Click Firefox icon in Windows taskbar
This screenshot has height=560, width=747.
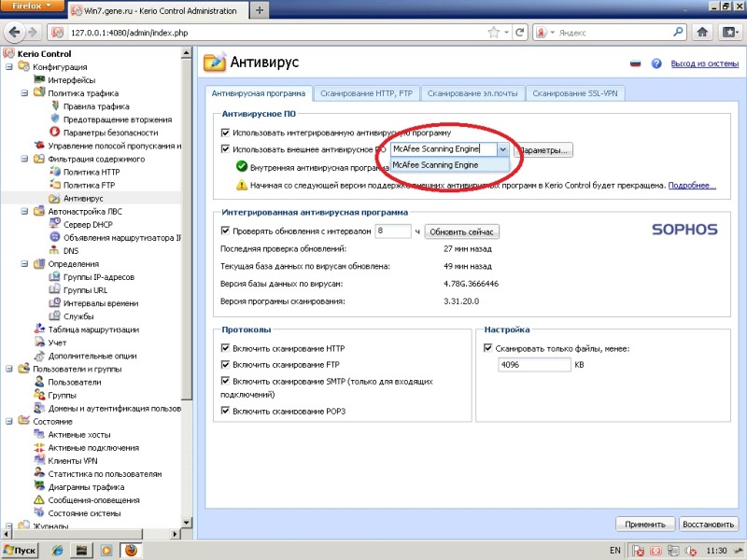[x=131, y=550]
